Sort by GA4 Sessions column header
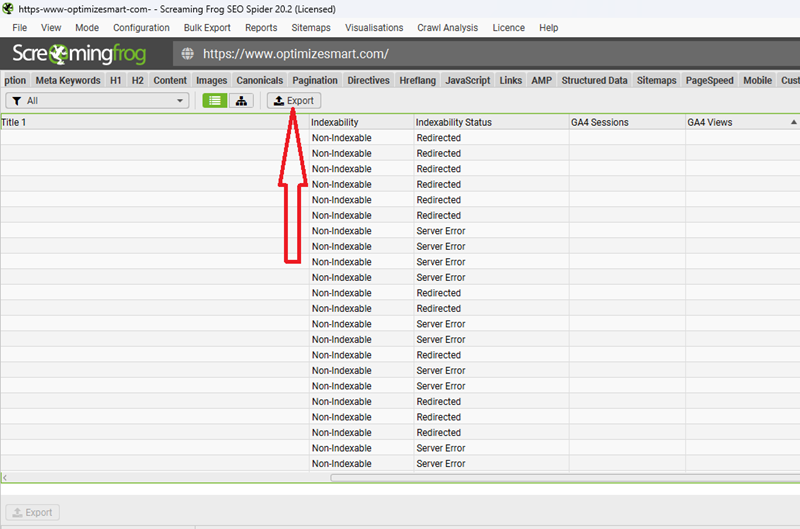The width and height of the screenshot is (800, 529). 627,122
